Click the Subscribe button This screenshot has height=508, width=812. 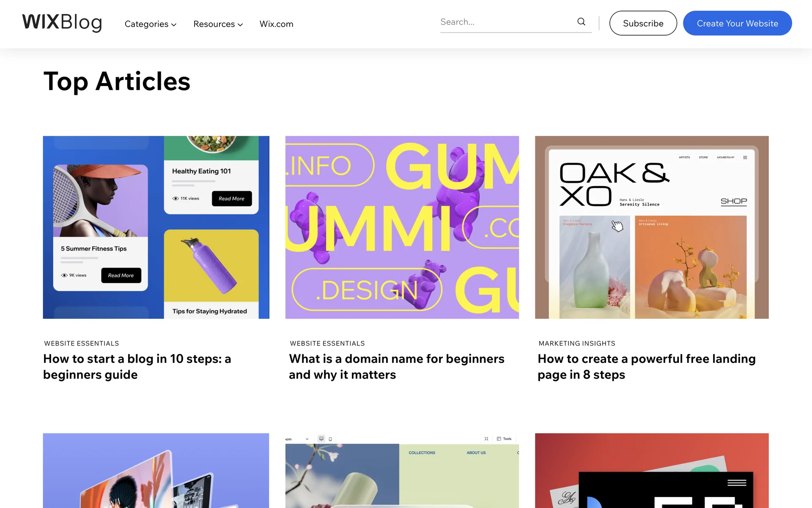643,23
